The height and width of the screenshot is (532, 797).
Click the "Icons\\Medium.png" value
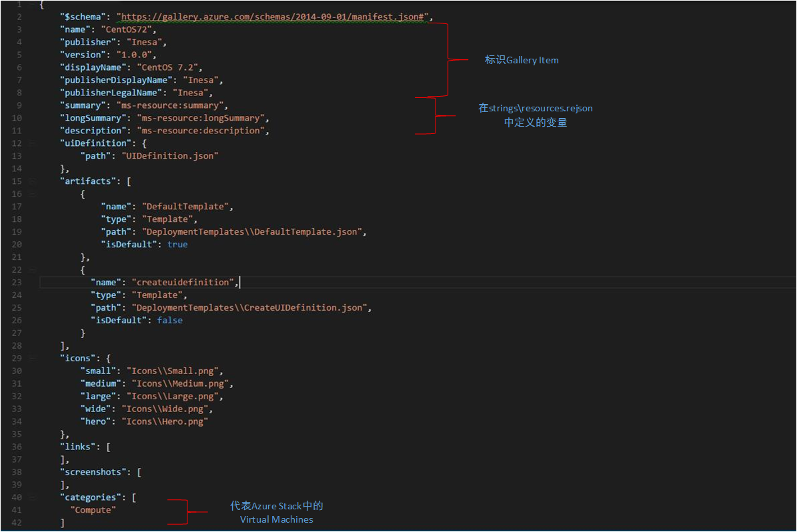pyautogui.click(x=180, y=383)
